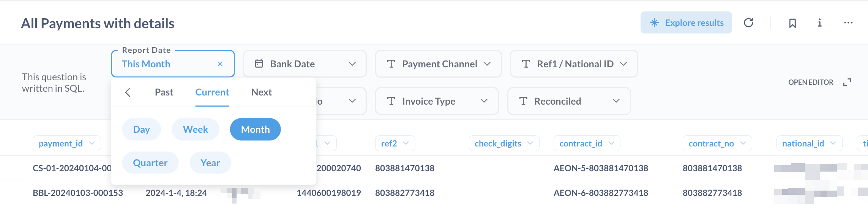Bookmark this question
Viewport: 868px width, 210px height.
pos(792,23)
